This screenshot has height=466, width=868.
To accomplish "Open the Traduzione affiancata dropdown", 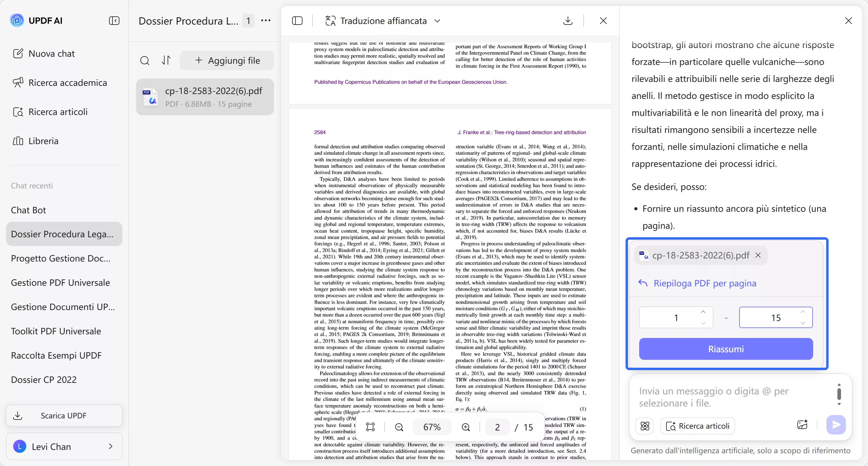I will point(437,21).
